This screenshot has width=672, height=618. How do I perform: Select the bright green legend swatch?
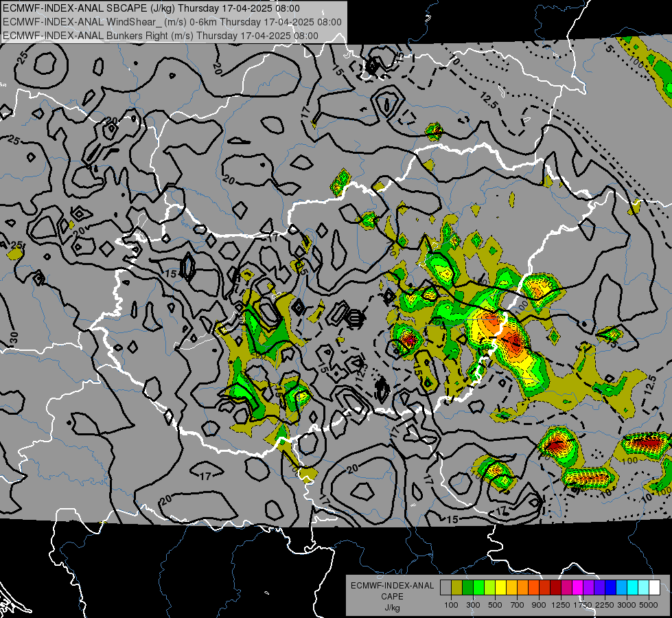[x=478, y=587]
